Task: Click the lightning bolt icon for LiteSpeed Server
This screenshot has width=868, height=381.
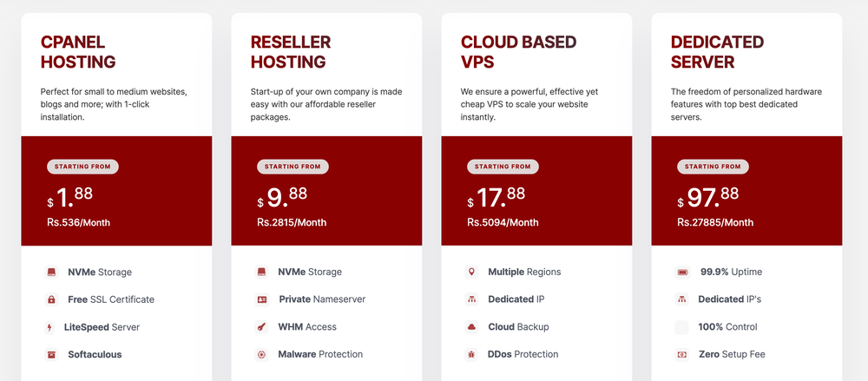Action: [x=50, y=327]
